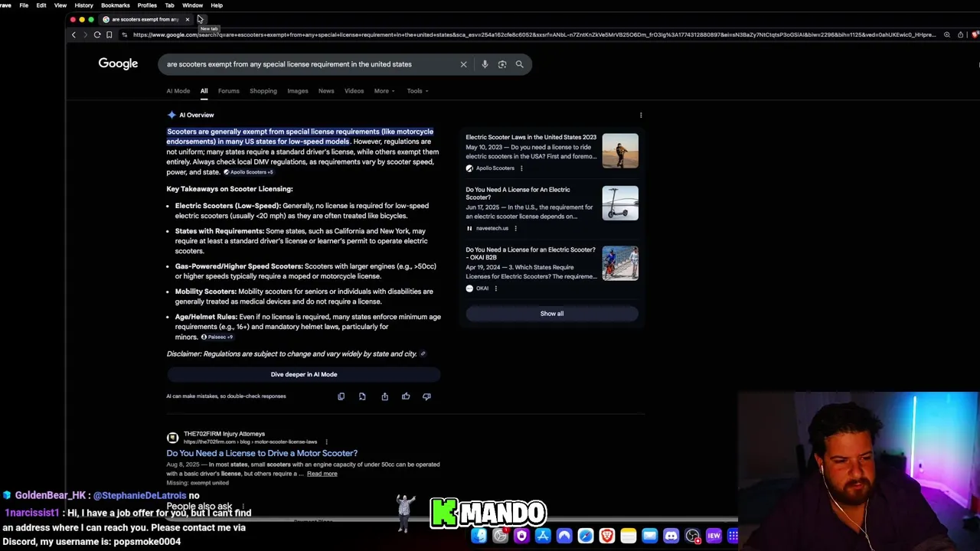The height and width of the screenshot is (551, 980).
Task: Click Dive deeper in AI Mode button
Action: (304, 374)
